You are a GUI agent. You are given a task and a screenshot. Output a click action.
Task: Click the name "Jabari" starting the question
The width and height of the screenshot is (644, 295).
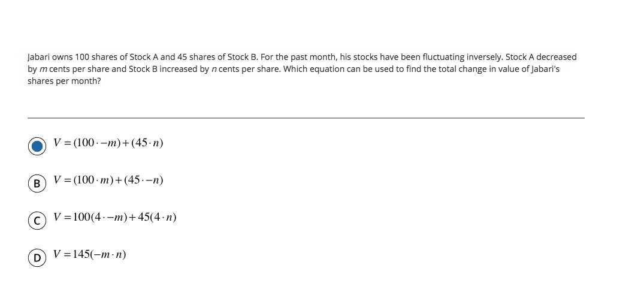tap(40, 57)
